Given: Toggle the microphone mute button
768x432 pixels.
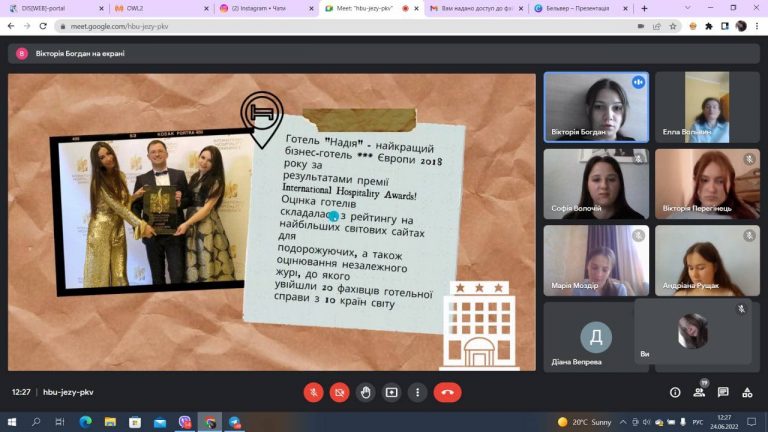Looking at the screenshot, I should 313,392.
